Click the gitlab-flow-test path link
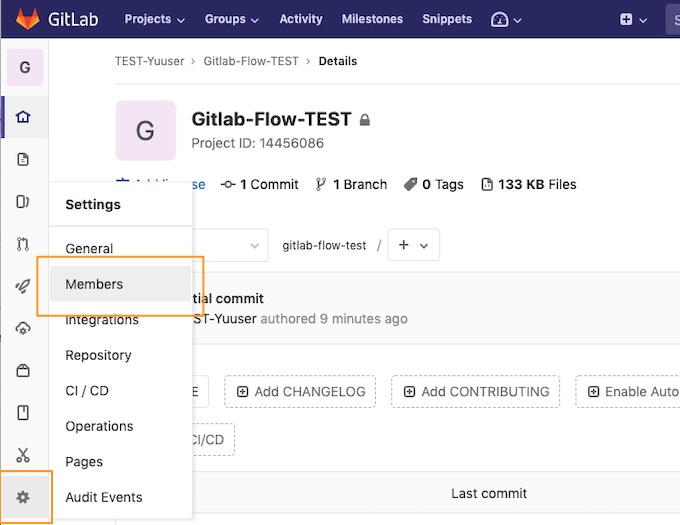The width and height of the screenshot is (680, 525). coord(324,245)
